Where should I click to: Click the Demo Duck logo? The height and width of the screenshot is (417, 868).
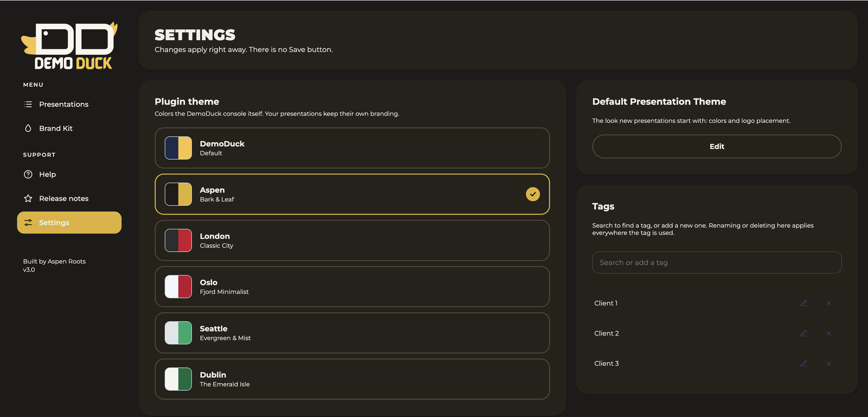(69, 46)
